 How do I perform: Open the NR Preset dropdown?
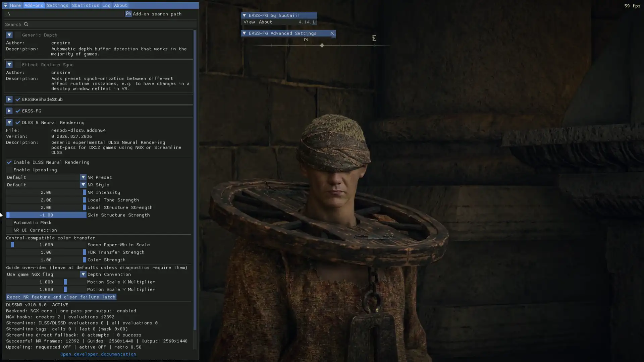click(x=46, y=177)
